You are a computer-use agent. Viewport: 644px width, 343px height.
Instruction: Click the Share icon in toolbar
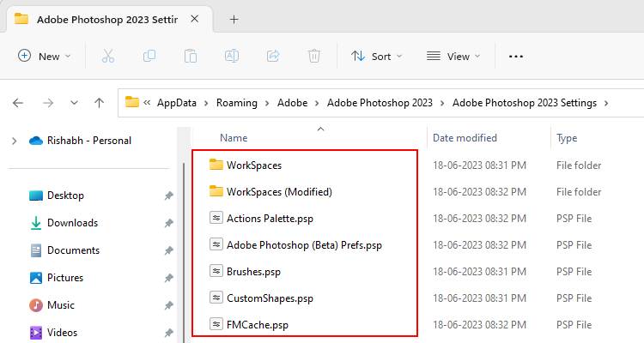(x=273, y=56)
